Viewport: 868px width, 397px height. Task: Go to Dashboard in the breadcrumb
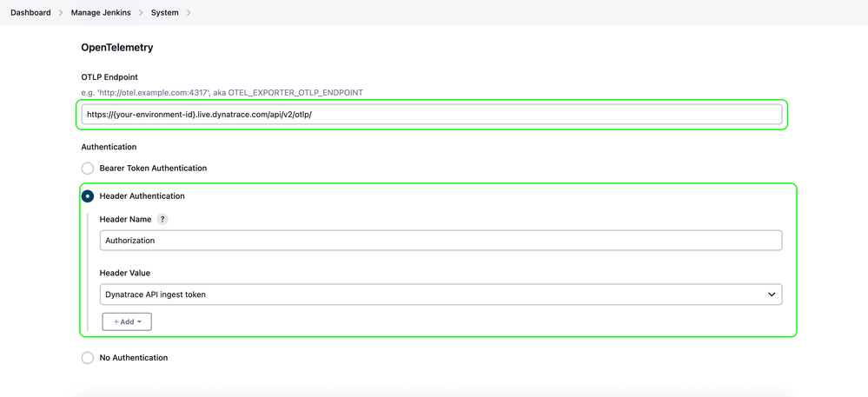coord(30,13)
